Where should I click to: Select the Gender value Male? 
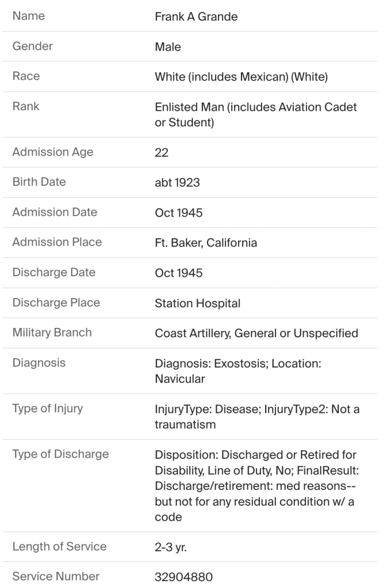click(168, 47)
